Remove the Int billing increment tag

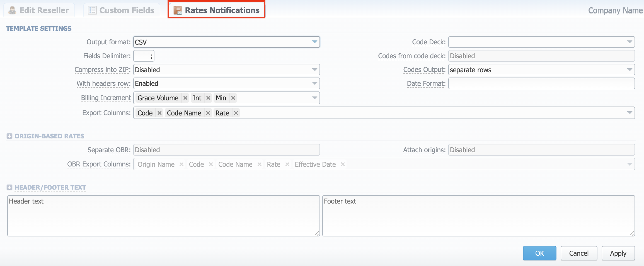pyautogui.click(x=208, y=98)
